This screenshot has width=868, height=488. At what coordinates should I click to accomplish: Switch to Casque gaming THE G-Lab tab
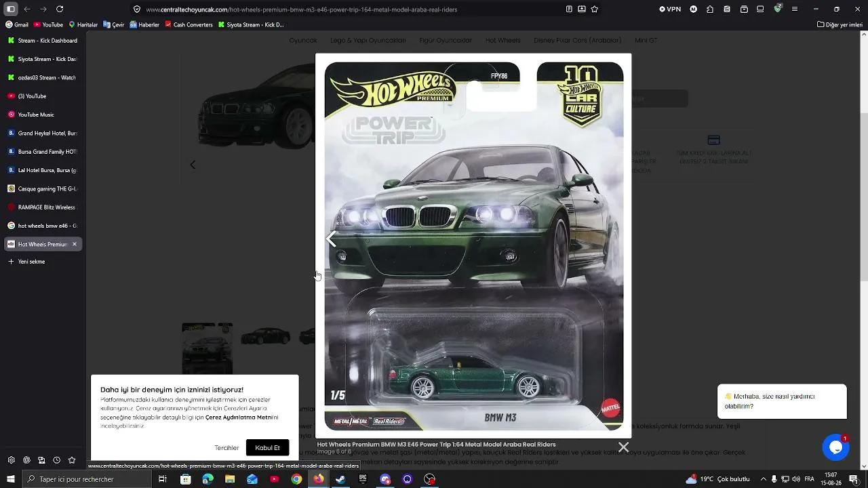(x=43, y=188)
